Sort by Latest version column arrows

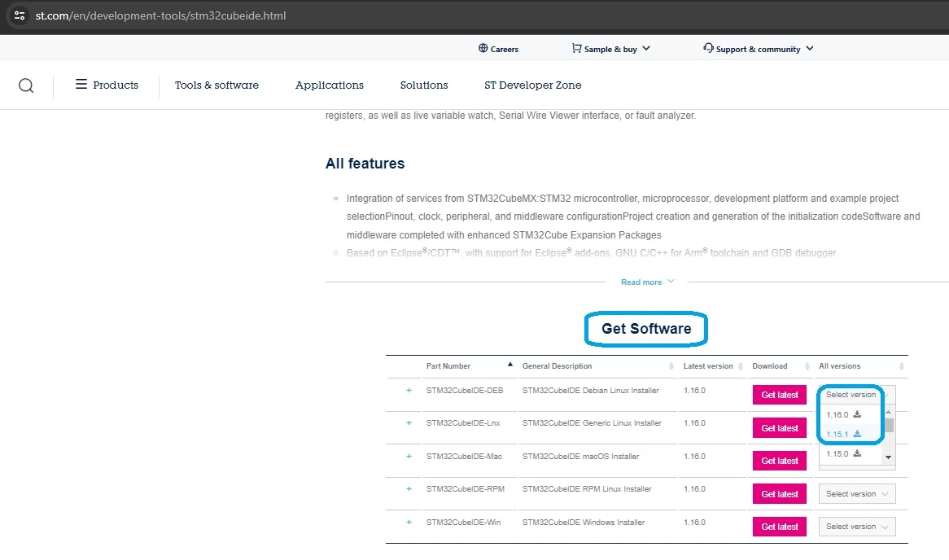(x=741, y=366)
